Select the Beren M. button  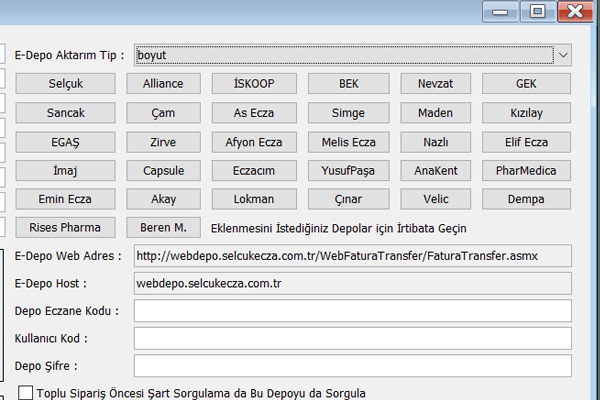[163, 227]
